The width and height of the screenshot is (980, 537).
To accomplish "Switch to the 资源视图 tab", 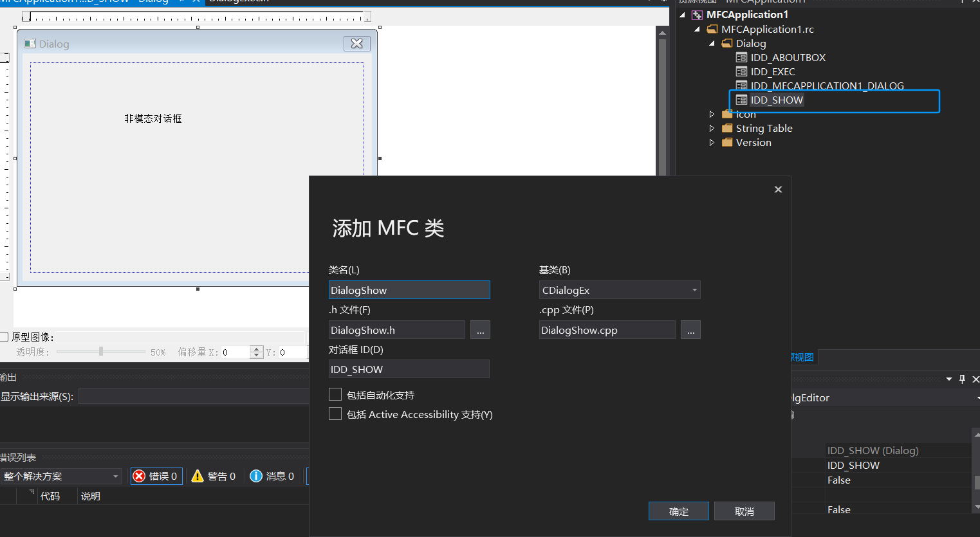I will pyautogui.click(x=802, y=357).
